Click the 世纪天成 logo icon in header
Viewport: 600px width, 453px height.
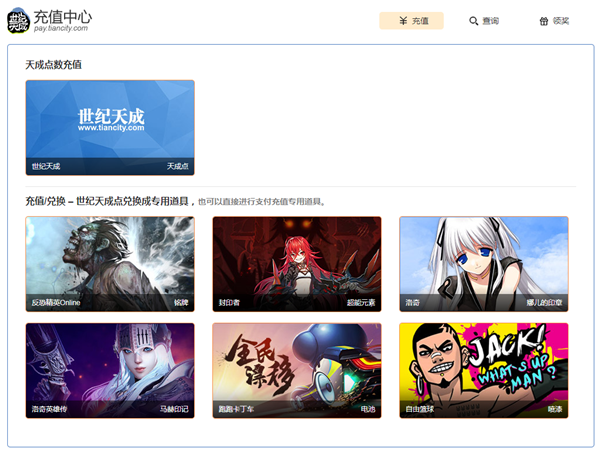[x=18, y=20]
